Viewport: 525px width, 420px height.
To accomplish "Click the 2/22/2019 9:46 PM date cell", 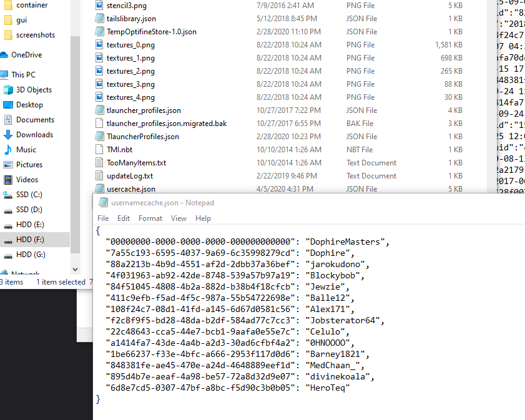I will pyautogui.click(x=287, y=176).
